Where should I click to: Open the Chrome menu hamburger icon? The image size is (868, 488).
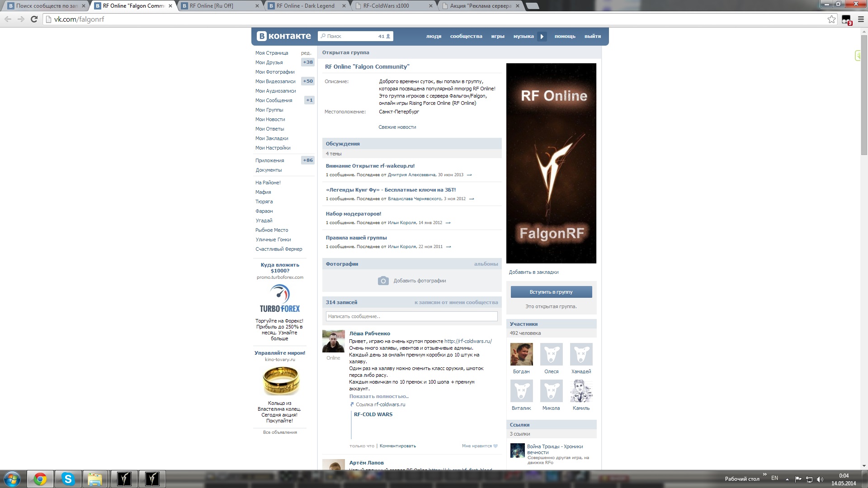pos(860,19)
